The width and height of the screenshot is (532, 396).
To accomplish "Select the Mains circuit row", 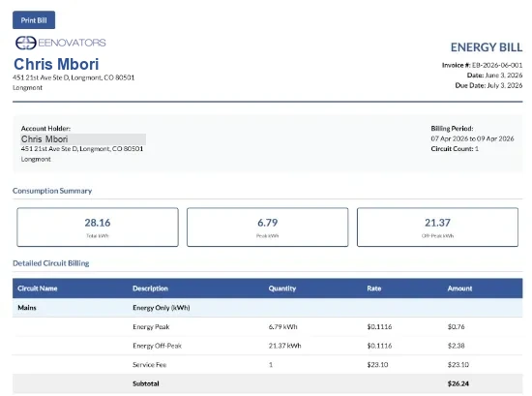I will click(x=267, y=308).
